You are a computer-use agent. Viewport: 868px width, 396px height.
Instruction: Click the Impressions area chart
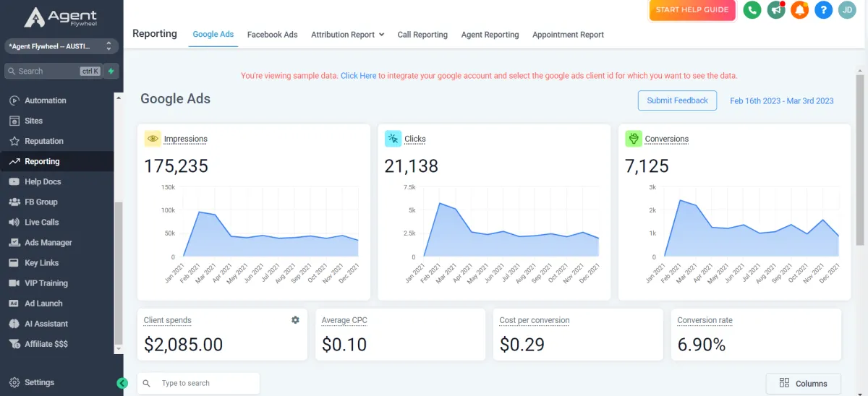(x=271, y=222)
